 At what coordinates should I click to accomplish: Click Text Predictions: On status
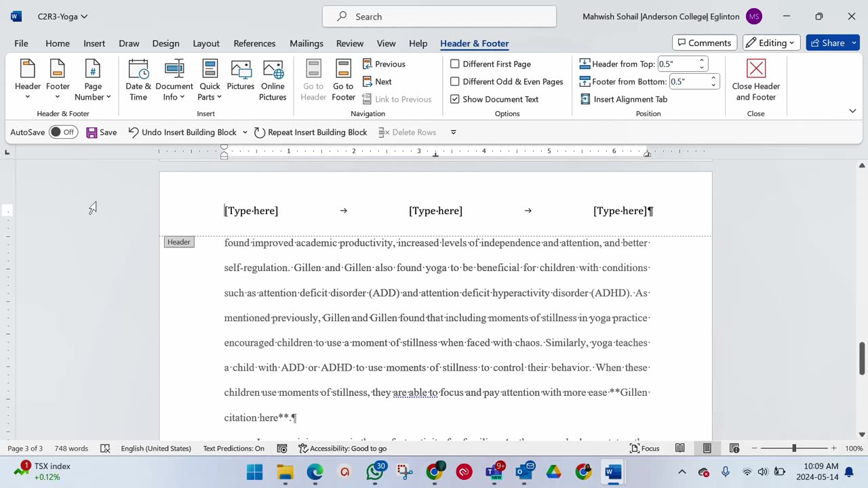234,448
